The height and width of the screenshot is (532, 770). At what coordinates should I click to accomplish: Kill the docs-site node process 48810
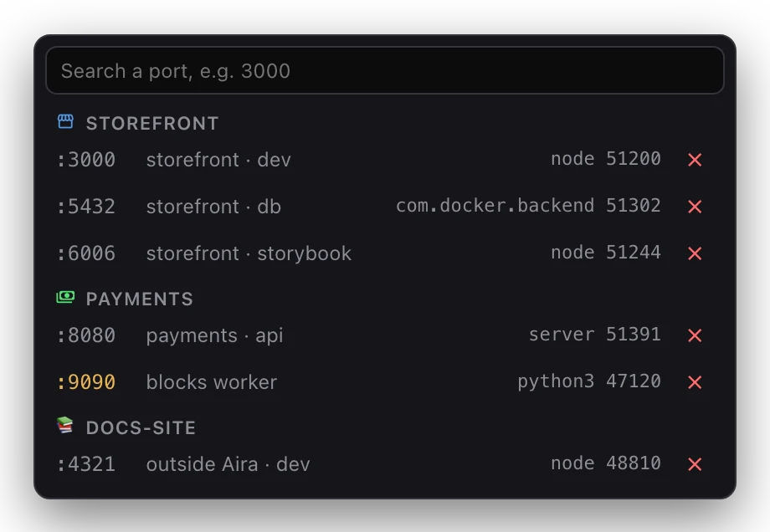click(x=695, y=463)
